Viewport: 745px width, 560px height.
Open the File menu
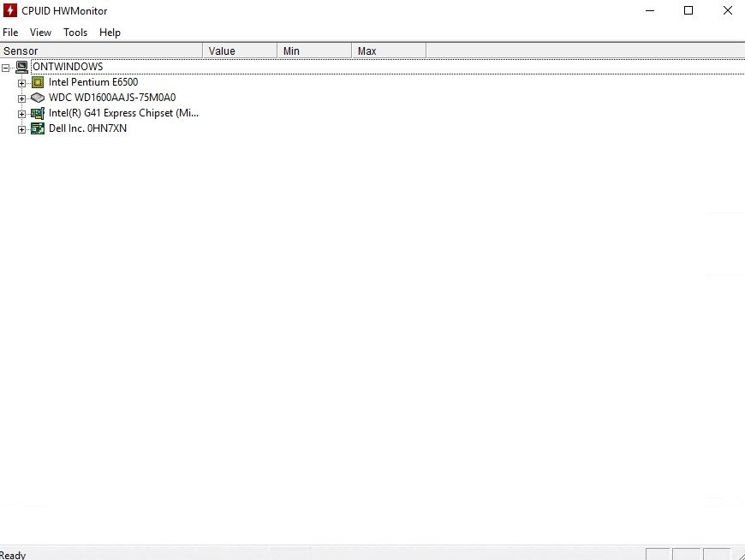pyautogui.click(x=10, y=33)
